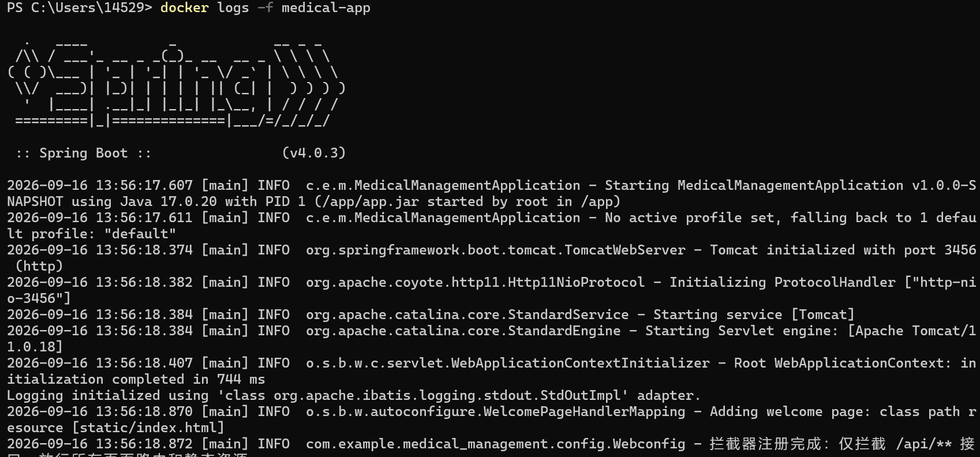This screenshot has width=980, height=457.
Task: Click the Http11NioProtocol logger name
Action: [476, 282]
